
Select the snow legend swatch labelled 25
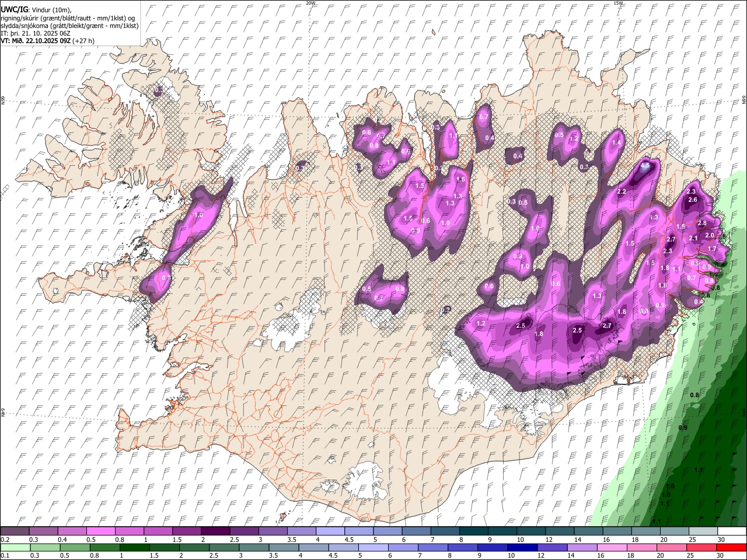pyautogui.click(x=703, y=531)
